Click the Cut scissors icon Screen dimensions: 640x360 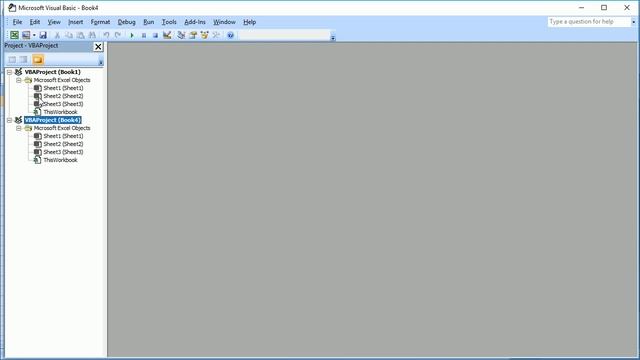tap(57, 36)
